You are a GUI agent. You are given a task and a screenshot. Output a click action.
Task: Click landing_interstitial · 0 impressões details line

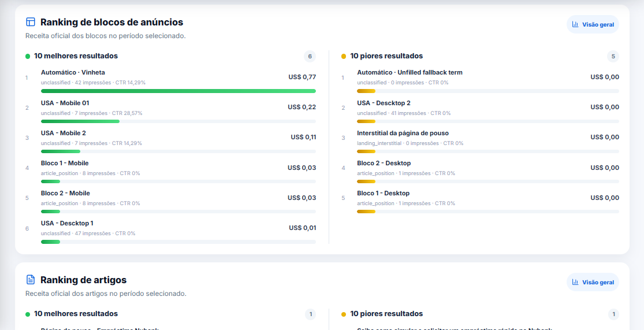410,143
